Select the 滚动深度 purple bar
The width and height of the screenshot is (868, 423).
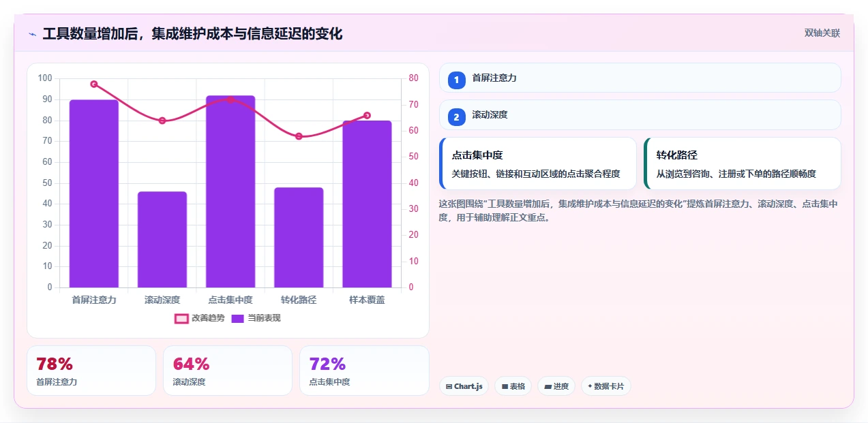[162, 240]
